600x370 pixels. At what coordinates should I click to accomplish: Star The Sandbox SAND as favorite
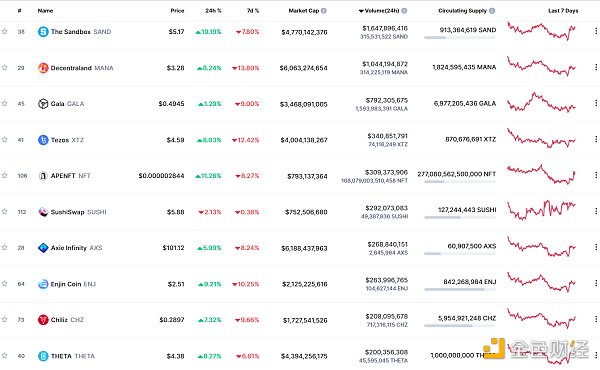coord(5,31)
